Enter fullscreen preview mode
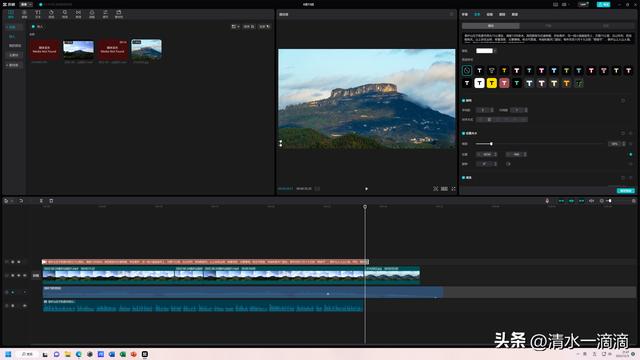 coord(453,189)
